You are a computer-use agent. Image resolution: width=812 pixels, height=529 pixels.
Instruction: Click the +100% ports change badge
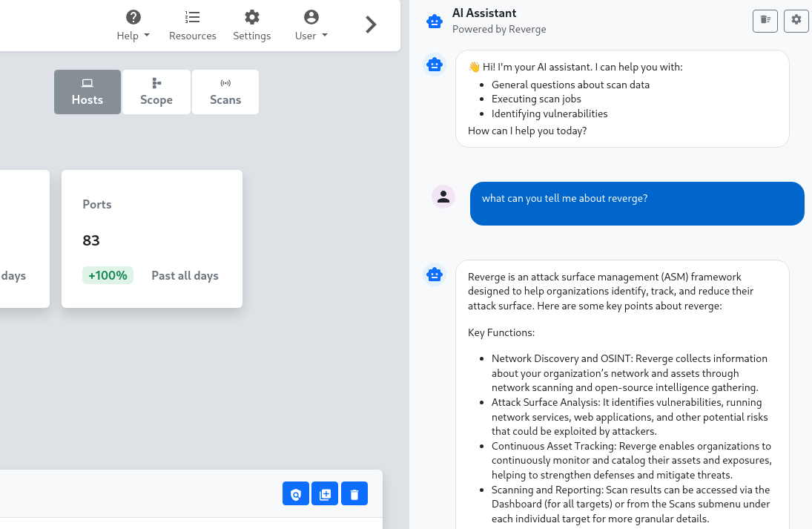[108, 275]
